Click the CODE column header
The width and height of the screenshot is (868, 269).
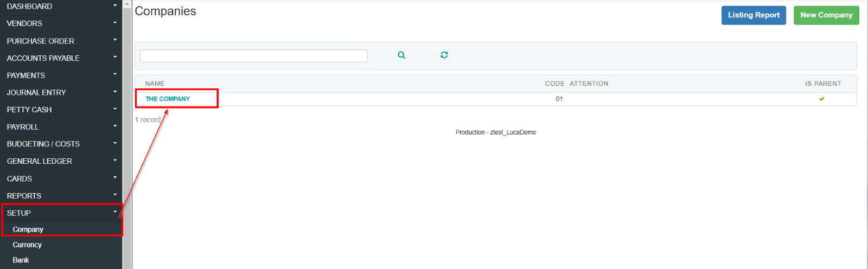pyautogui.click(x=554, y=84)
